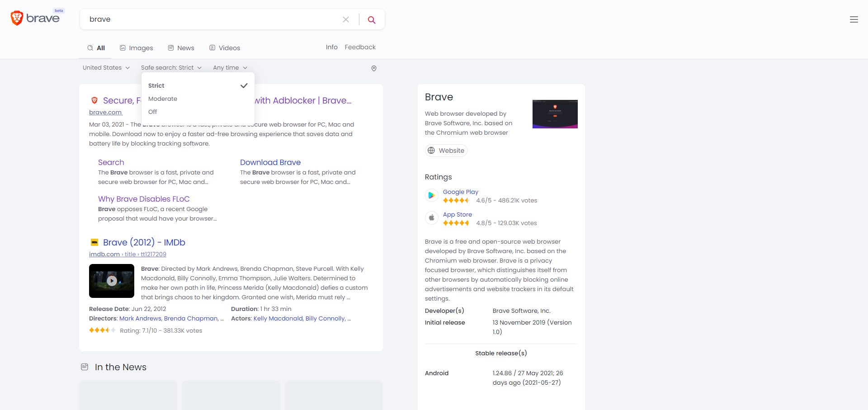Click the Website button in Brave panel
Image resolution: width=868 pixels, height=410 pixels.
(446, 151)
